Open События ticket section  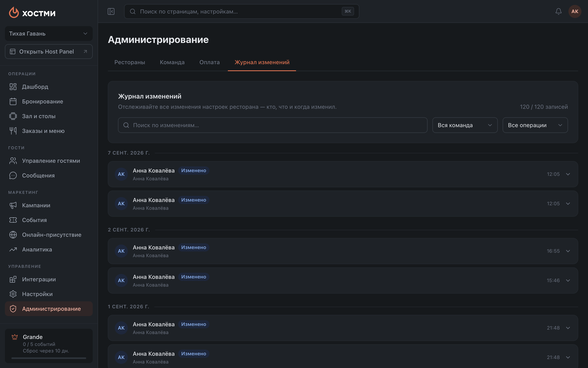[x=49, y=220]
